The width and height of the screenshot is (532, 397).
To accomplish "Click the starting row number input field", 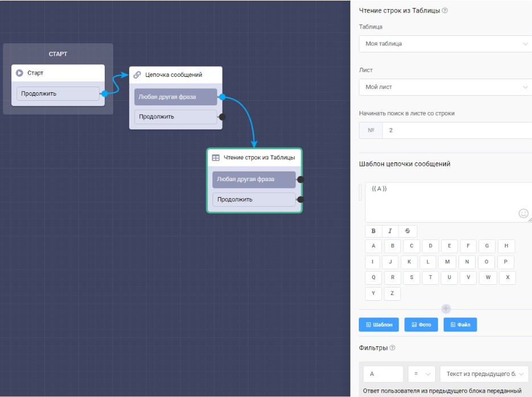I will pyautogui.click(x=456, y=130).
